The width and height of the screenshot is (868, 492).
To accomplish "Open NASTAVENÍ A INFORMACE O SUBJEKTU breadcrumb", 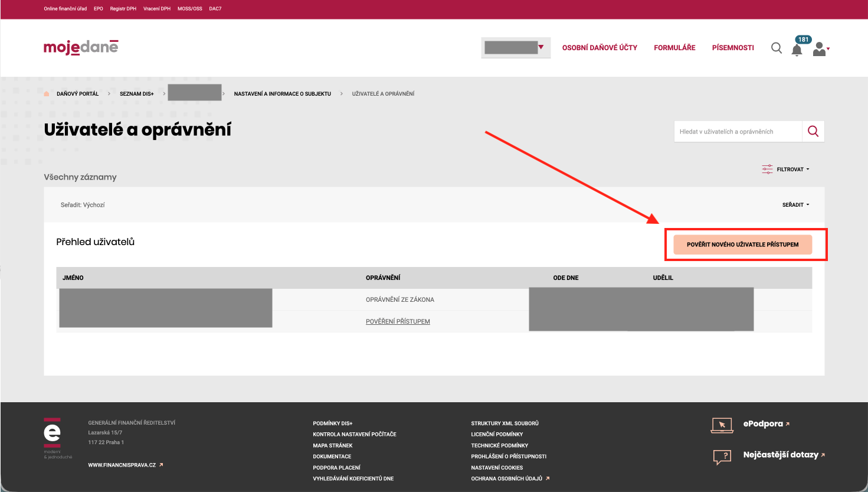I will [283, 94].
